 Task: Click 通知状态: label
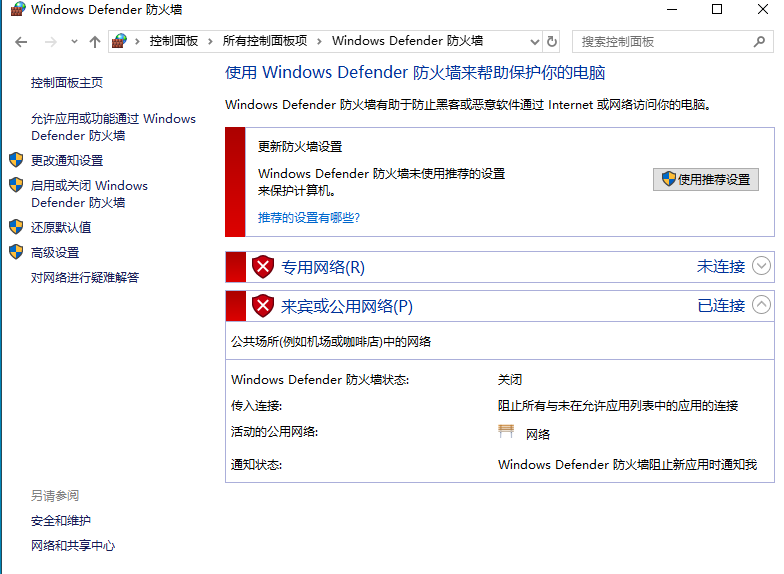tap(256, 464)
